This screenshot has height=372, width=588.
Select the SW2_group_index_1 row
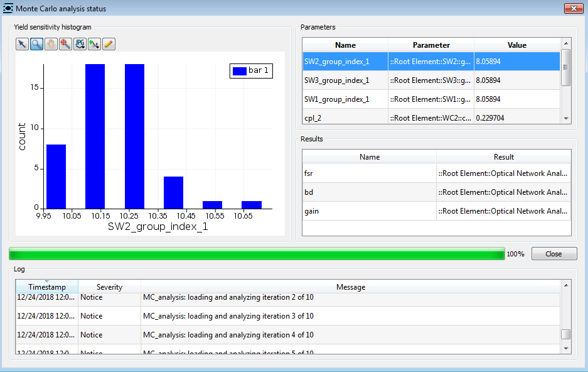click(x=431, y=61)
